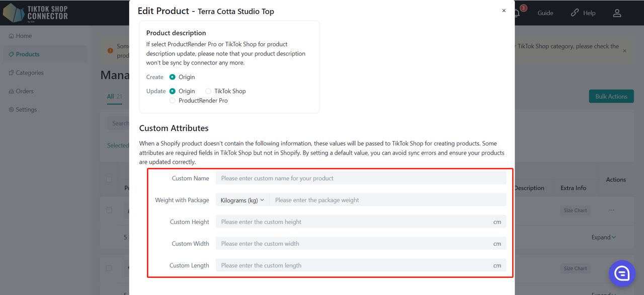Tick the select-all checkbox in table header

[x=109, y=179]
